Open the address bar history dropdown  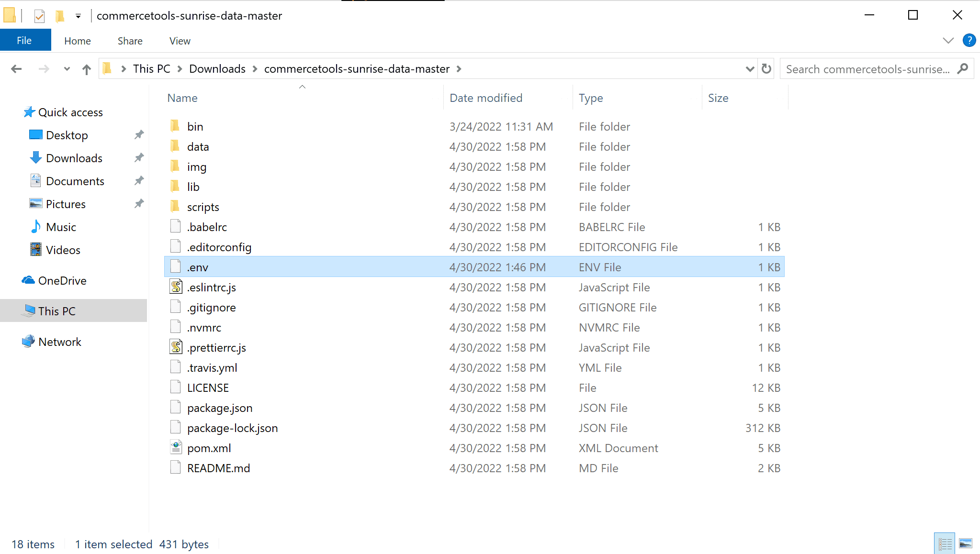750,69
